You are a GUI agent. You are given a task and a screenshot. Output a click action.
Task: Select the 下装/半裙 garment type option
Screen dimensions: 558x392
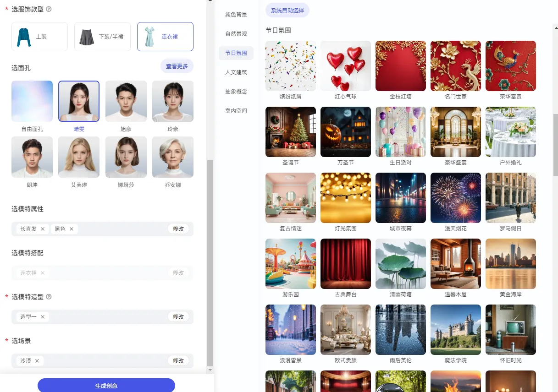102,37
